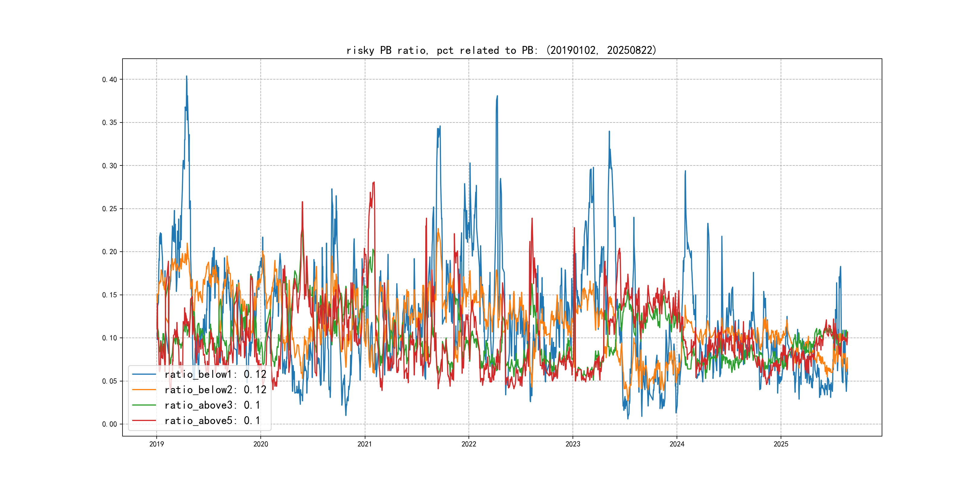Click the 2019 x-axis tick label
This screenshot has width=980, height=490.
tap(156, 444)
